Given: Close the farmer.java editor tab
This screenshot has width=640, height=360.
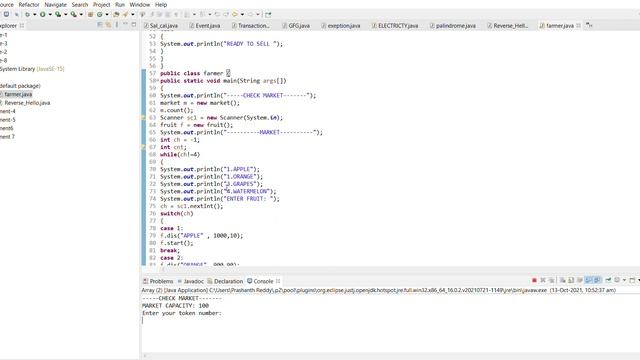Looking at the screenshot, I should 578,25.
